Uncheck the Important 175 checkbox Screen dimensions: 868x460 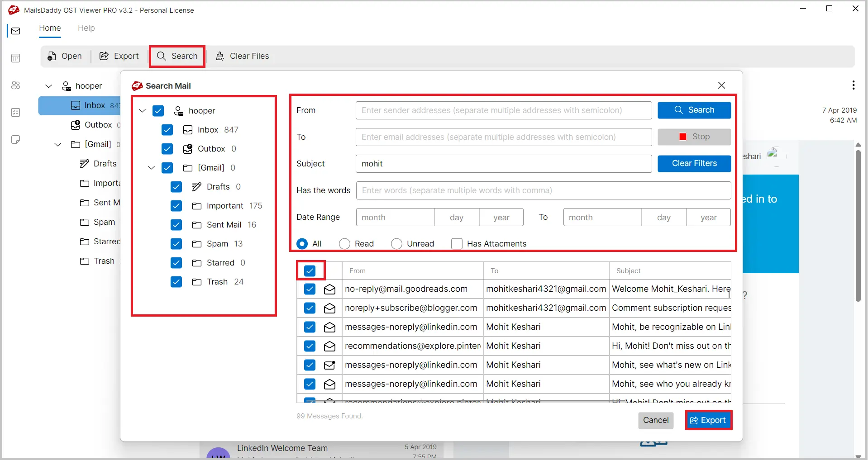coord(176,206)
